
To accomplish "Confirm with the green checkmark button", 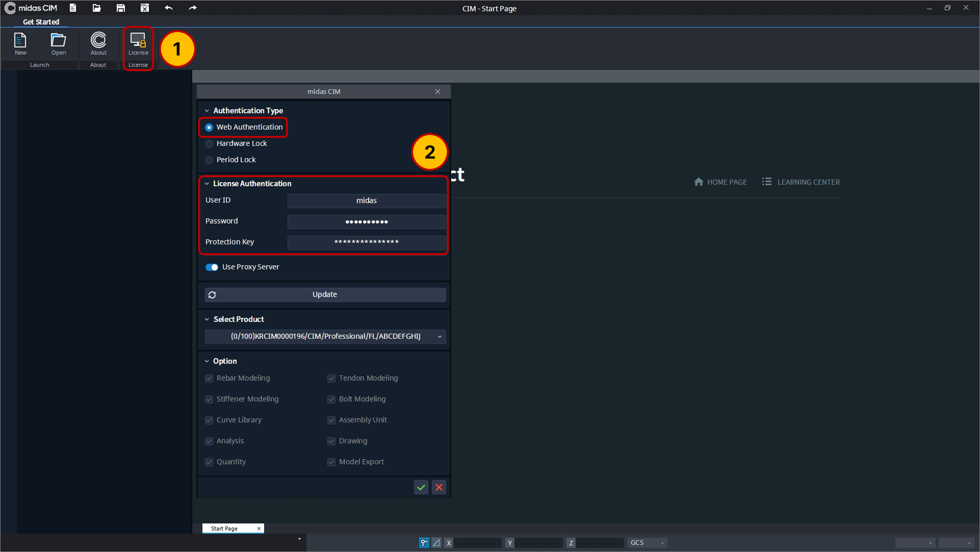I will click(x=421, y=487).
